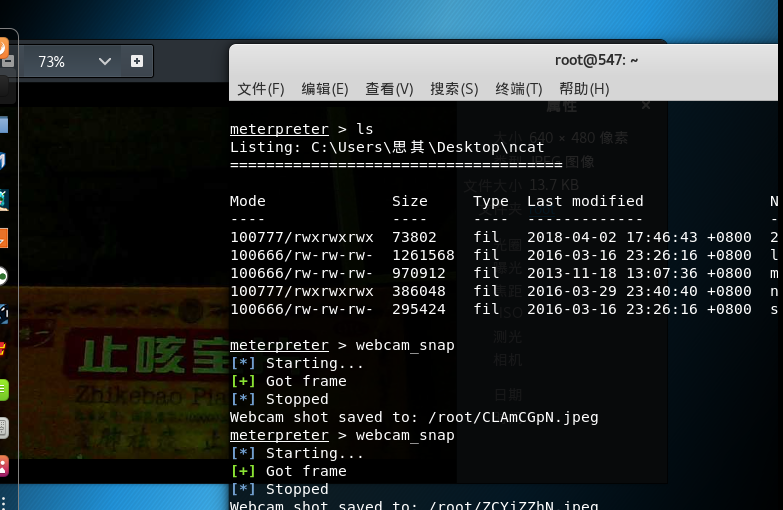783x510 pixels.
Task: Select file size 970912 in listing
Action: (x=418, y=273)
